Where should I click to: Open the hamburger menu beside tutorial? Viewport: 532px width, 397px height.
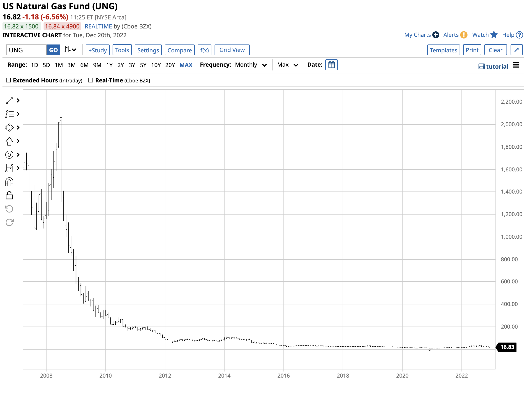(x=516, y=65)
